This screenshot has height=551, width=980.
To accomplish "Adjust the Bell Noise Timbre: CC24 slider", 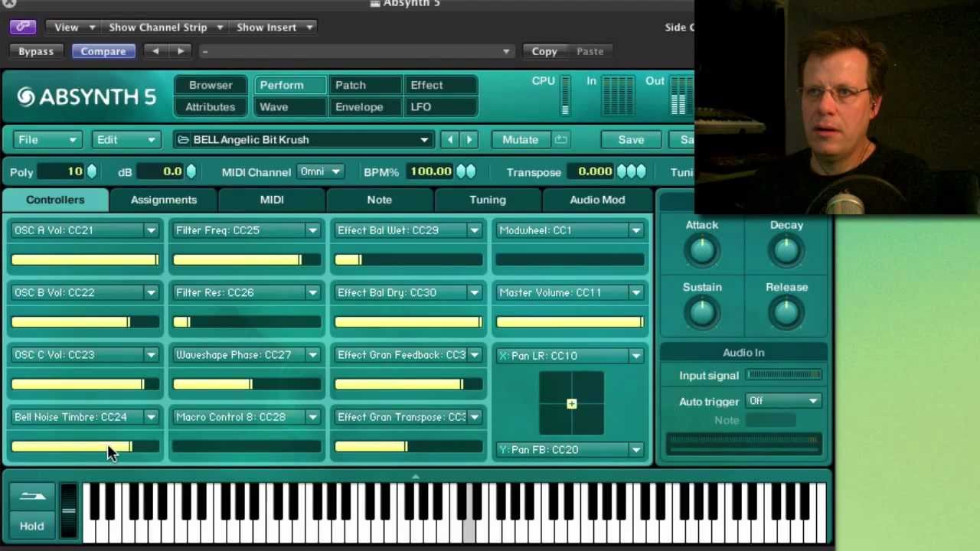I will tap(85, 447).
